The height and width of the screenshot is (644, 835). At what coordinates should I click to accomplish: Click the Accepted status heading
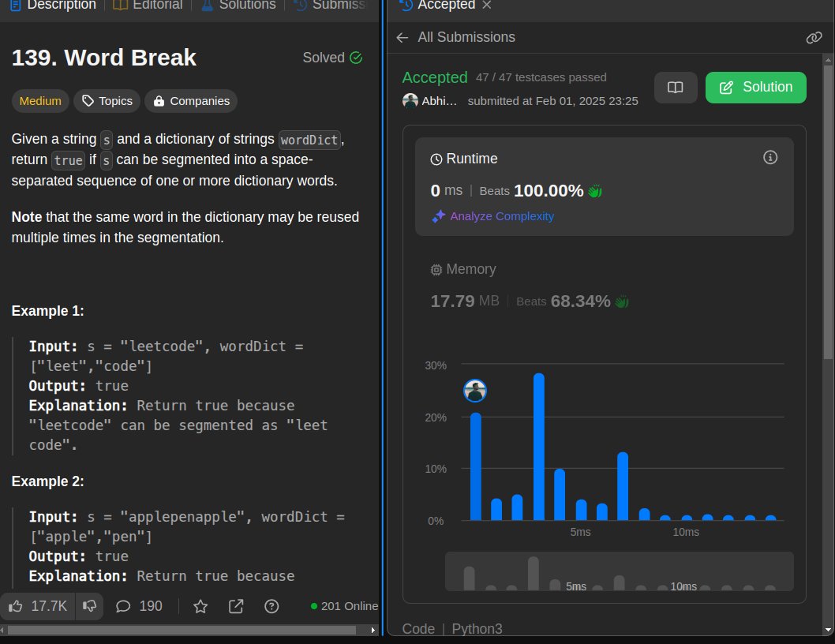435,78
